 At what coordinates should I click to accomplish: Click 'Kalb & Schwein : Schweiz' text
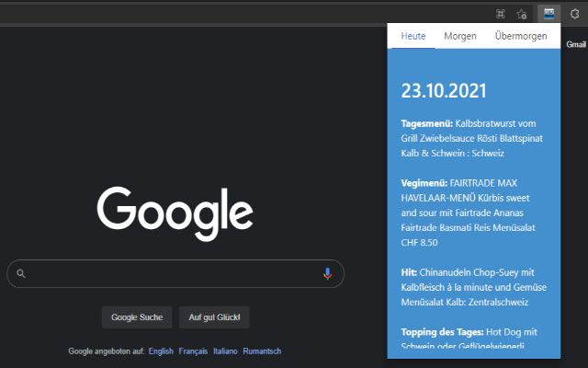453,154
